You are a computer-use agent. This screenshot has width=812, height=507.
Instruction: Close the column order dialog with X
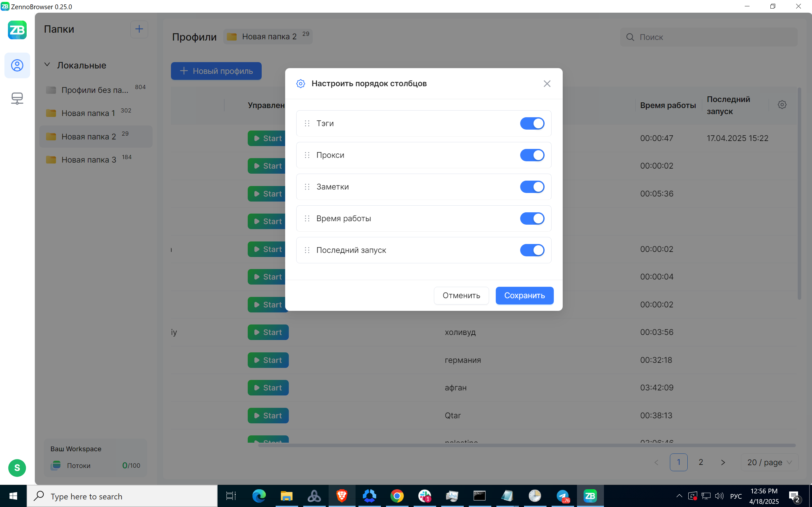tap(547, 83)
